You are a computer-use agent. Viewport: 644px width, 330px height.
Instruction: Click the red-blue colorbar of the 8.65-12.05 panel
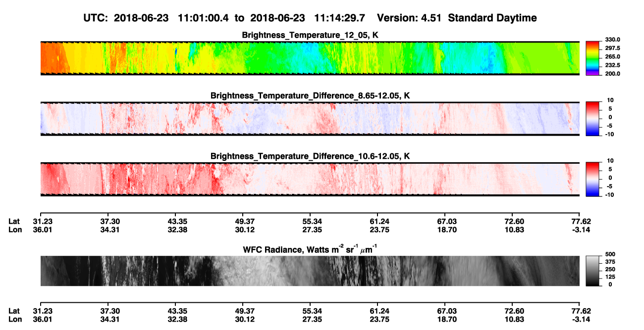tap(592, 119)
